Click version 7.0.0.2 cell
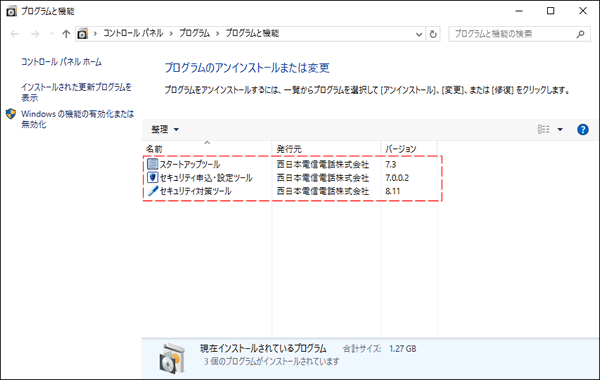Viewport: 600px width, 380px height. click(x=397, y=178)
